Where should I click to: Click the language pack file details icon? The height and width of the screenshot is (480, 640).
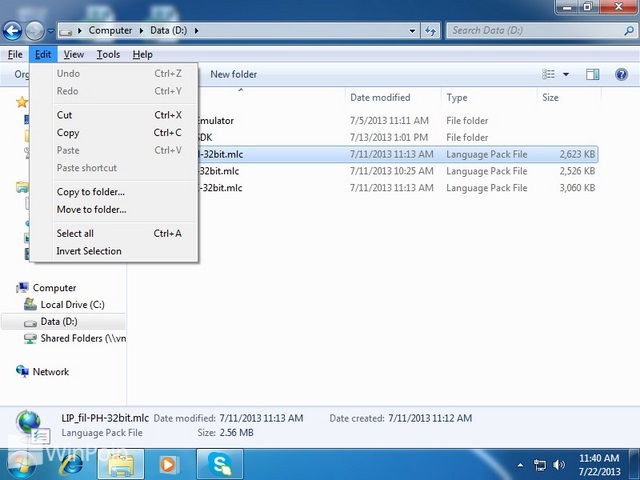tap(33, 427)
